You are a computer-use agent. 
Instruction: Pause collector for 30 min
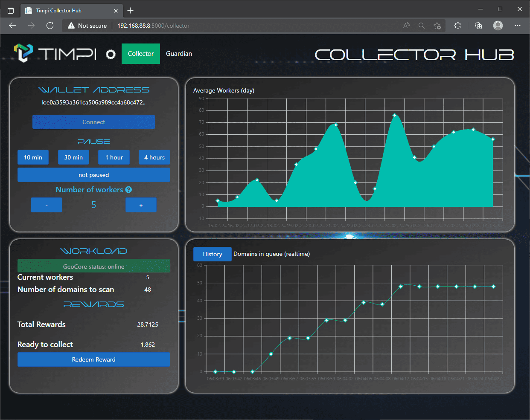coord(73,157)
